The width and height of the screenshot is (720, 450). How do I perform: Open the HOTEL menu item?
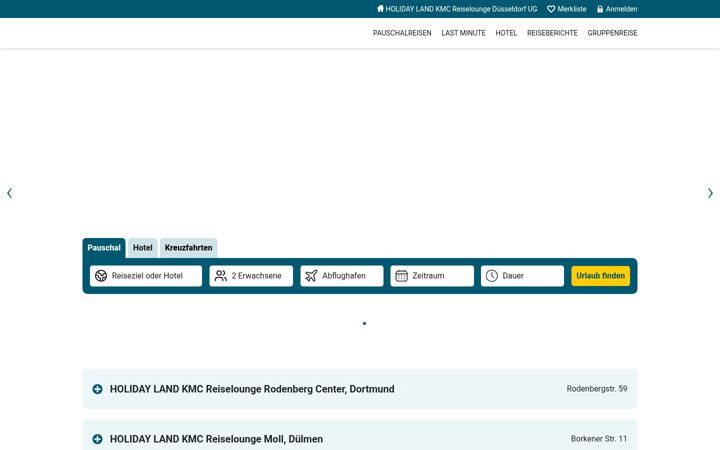pyautogui.click(x=506, y=33)
